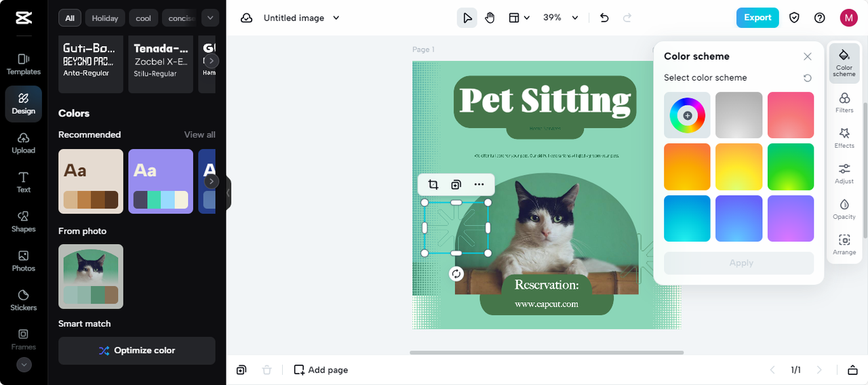Image resolution: width=868 pixels, height=385 pixels.
Task: Collapse the left design panel handle
Action: point(229,192)
